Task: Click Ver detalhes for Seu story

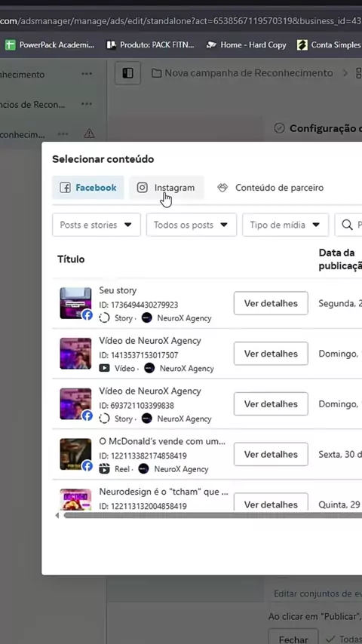Action: (x=271, y=303)
